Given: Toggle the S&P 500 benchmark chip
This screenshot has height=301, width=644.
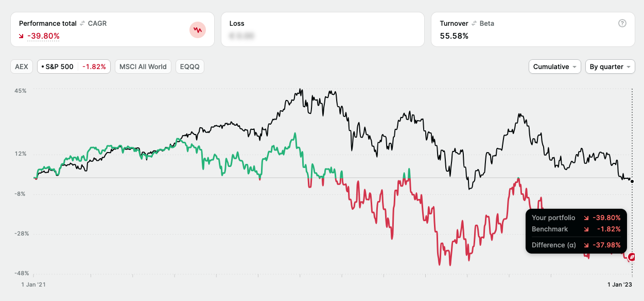Looking at the screenshot, I should coord(74,66).
